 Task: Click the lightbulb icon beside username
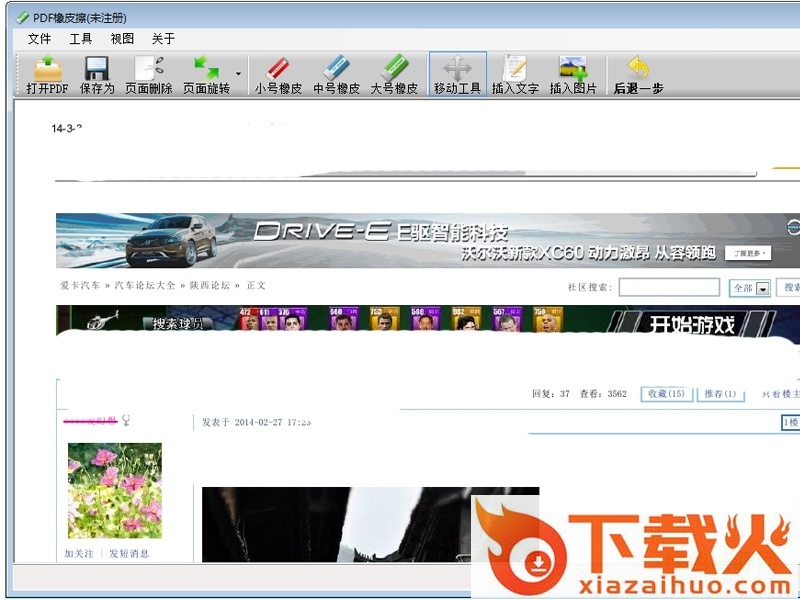click(126, 420)
